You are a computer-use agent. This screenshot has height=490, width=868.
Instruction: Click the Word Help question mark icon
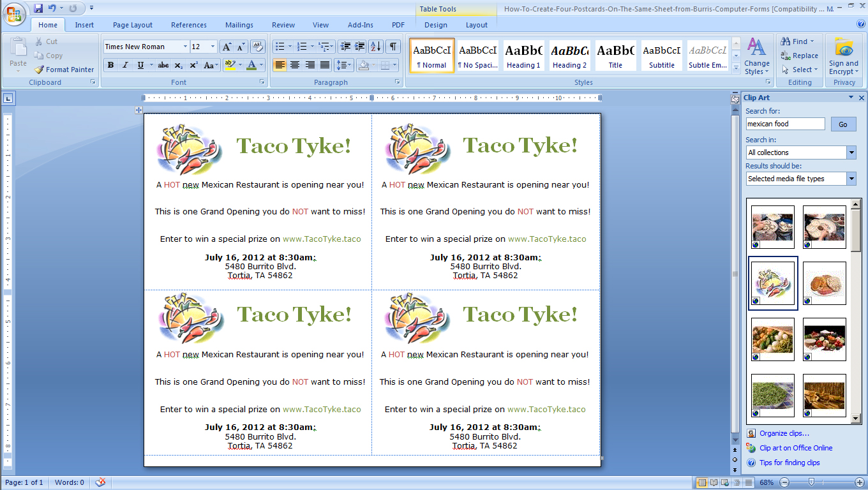click(860, 24)
